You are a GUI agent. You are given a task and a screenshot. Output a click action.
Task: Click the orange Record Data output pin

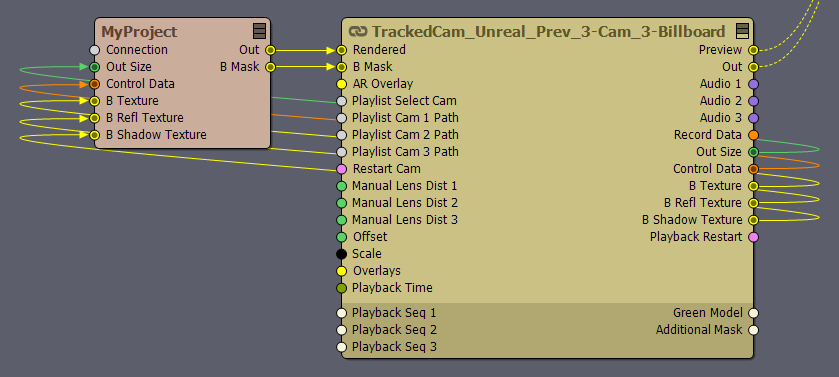(x=753, y=135)
